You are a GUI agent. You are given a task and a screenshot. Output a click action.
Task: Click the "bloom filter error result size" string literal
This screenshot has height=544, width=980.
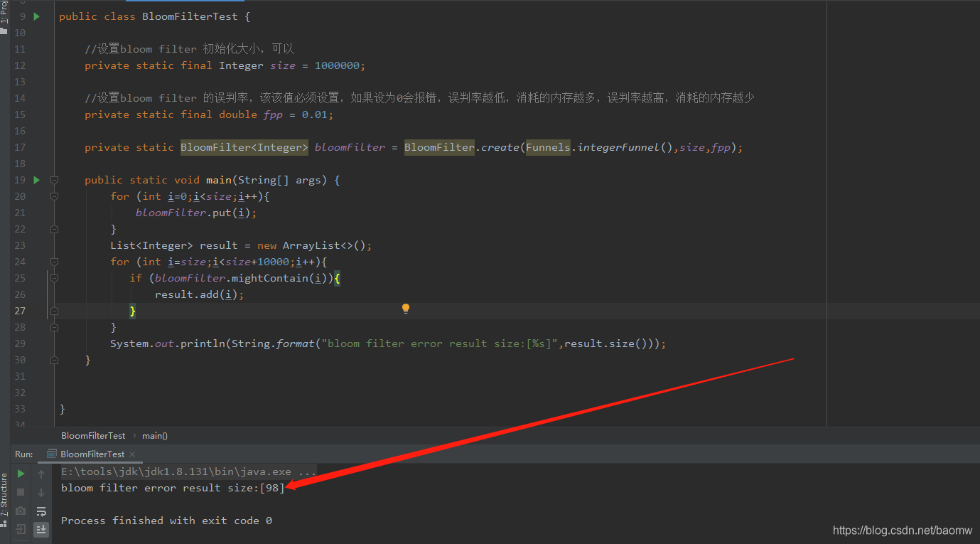(x=439, y=343)
